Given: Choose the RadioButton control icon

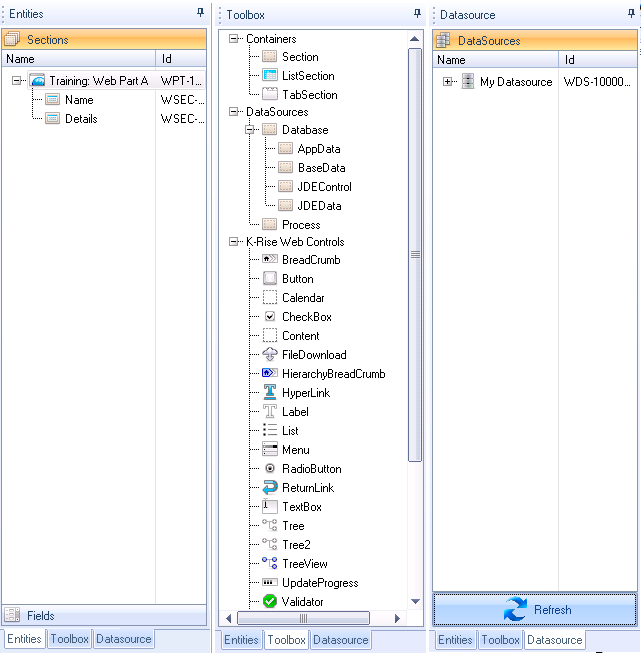Looking at the screenshot, I should [x=269, y=469].
